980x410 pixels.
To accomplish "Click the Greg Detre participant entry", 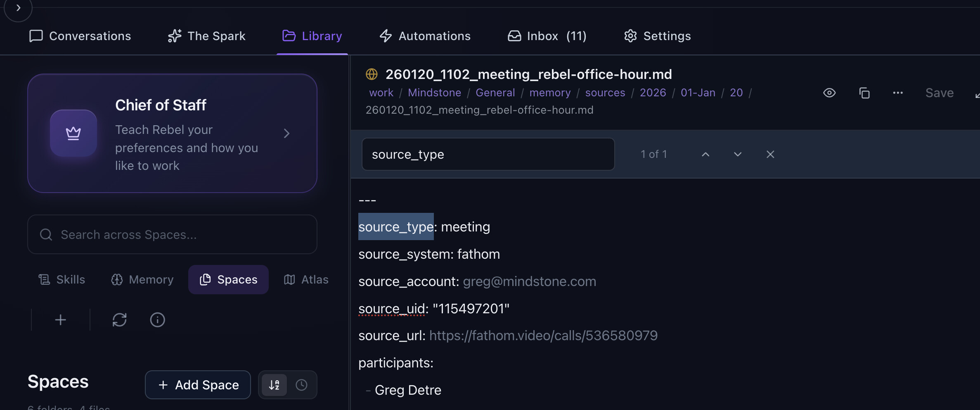I will pos(408,390).
